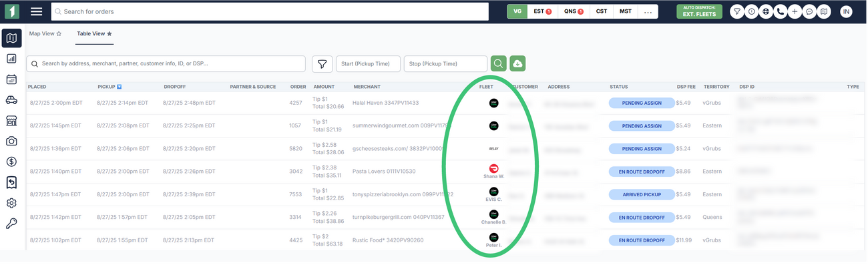This screenshot has height=269, width=868.
Task: Select the QNS region tab
Action: 574,11
